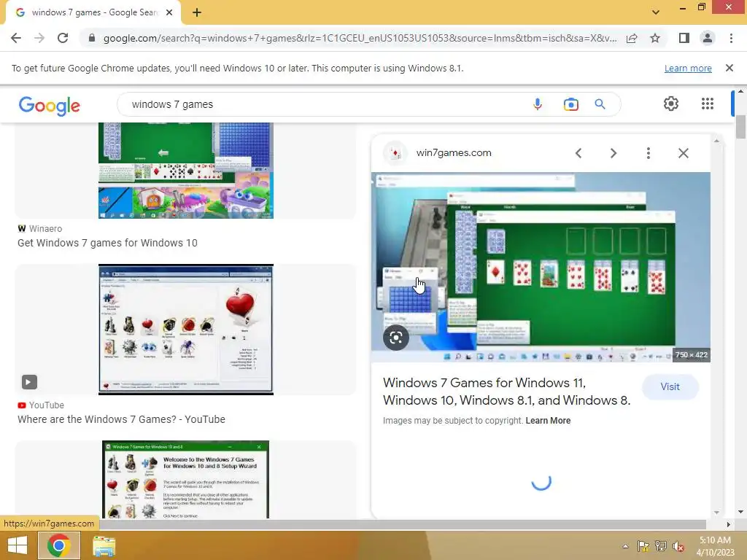The height and width of the screenshot is (560, 747).
Task: Open the Google apps grid
Action: tap(708, 104)
